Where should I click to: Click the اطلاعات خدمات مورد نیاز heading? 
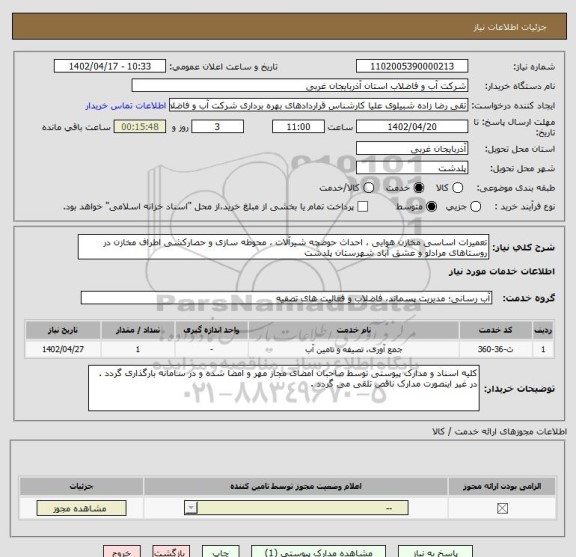pos(501,272)
